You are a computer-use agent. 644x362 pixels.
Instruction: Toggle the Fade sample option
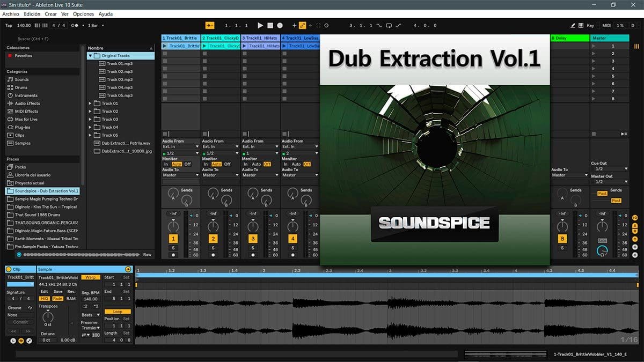pyautogui.click(x=57, y=299)
